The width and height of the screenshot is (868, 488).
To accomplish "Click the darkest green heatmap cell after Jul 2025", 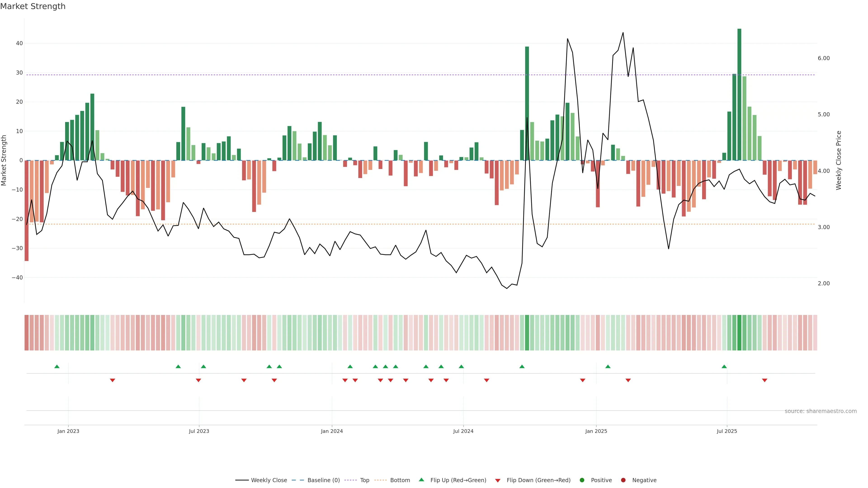I will coord(739,333).
